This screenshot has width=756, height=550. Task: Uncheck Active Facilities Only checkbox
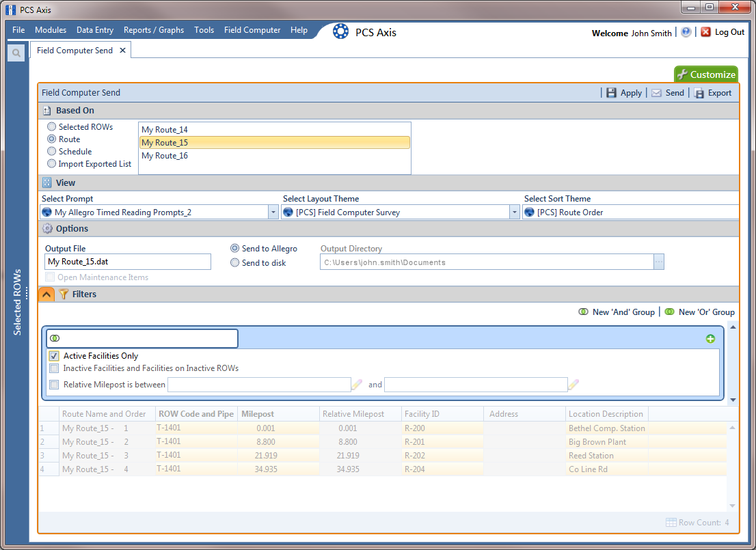(54, 356)
